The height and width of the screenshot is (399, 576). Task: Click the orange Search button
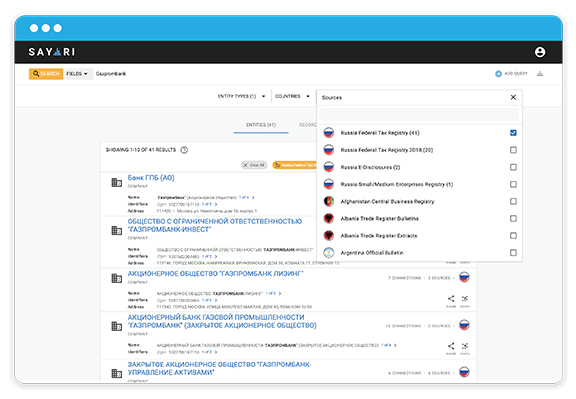coord(46,74)
